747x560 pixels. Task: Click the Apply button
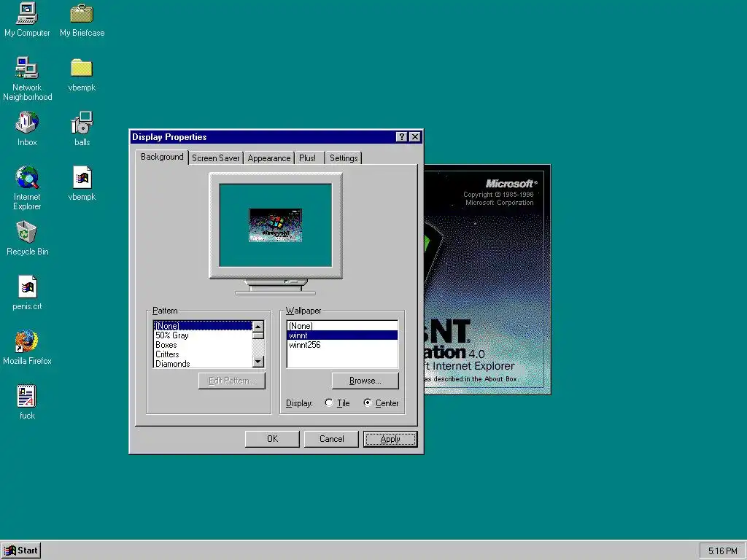(x=390, y=439)
